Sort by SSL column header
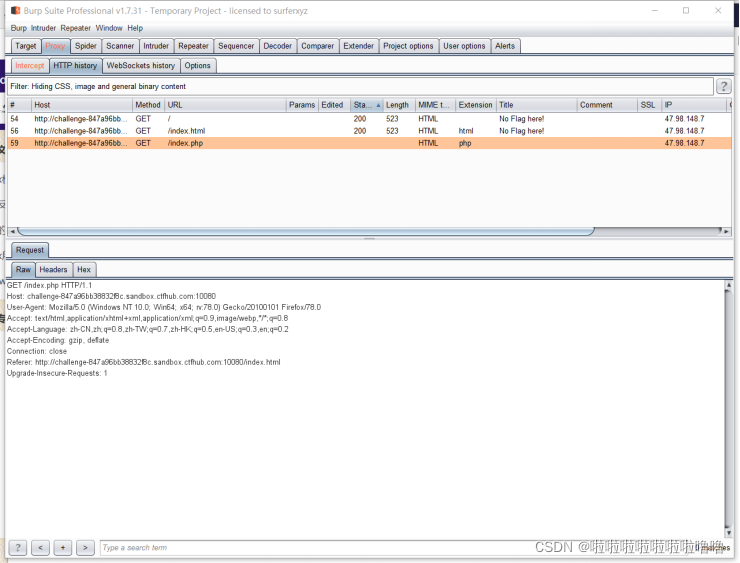The width and height of the screenshot is (740, 563). tap(649, 105)
